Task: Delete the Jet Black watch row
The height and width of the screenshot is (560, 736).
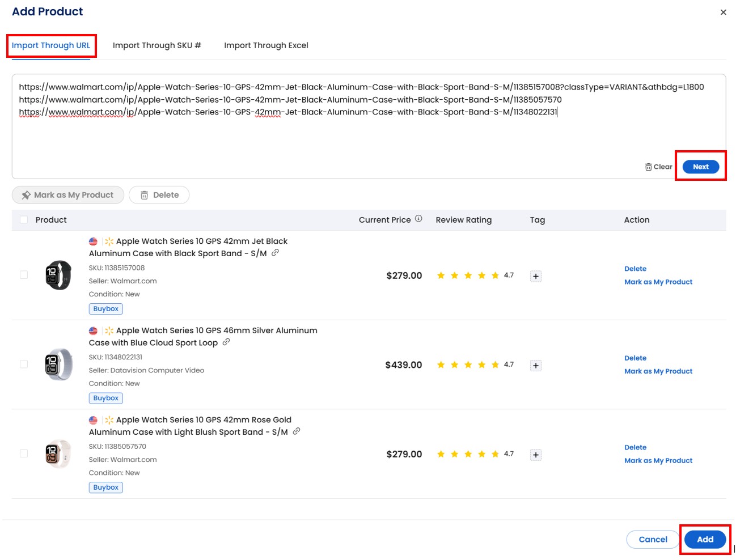Action: (x=635, y=269)
